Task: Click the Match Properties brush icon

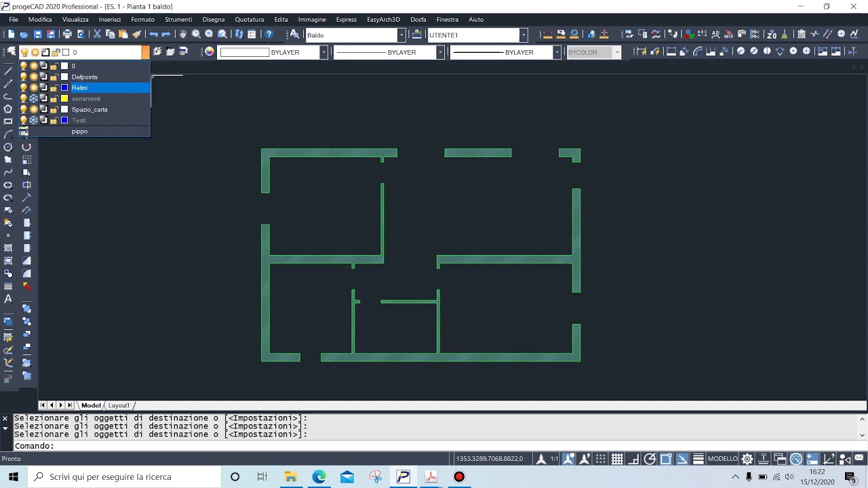Action: tap(136, 35)
